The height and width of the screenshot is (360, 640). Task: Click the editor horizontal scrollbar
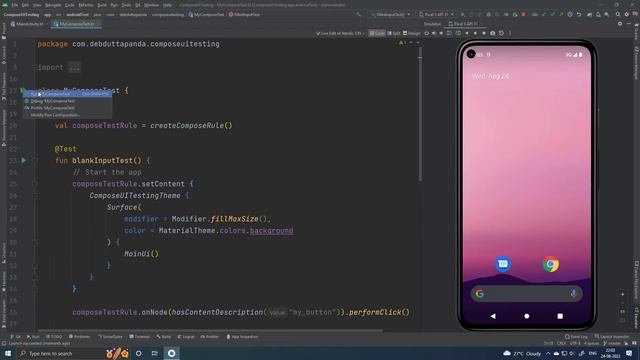click(x=210, y=330)
